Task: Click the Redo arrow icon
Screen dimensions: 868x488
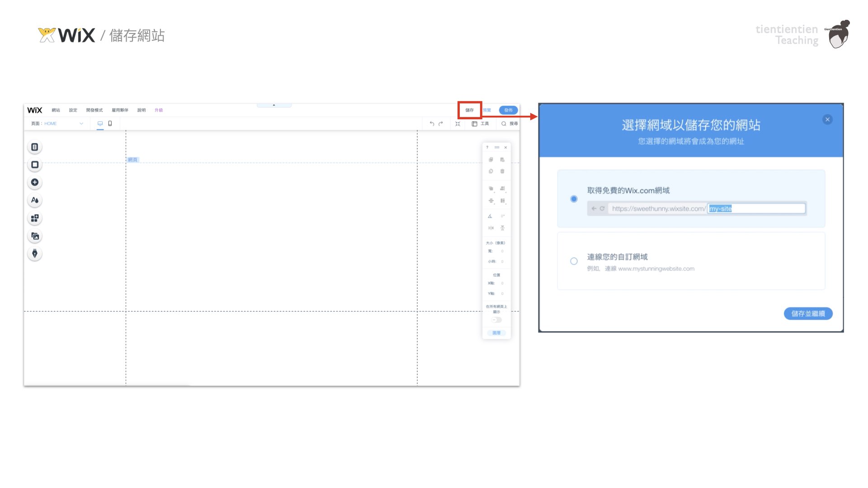Action: [x=441, y=124]
